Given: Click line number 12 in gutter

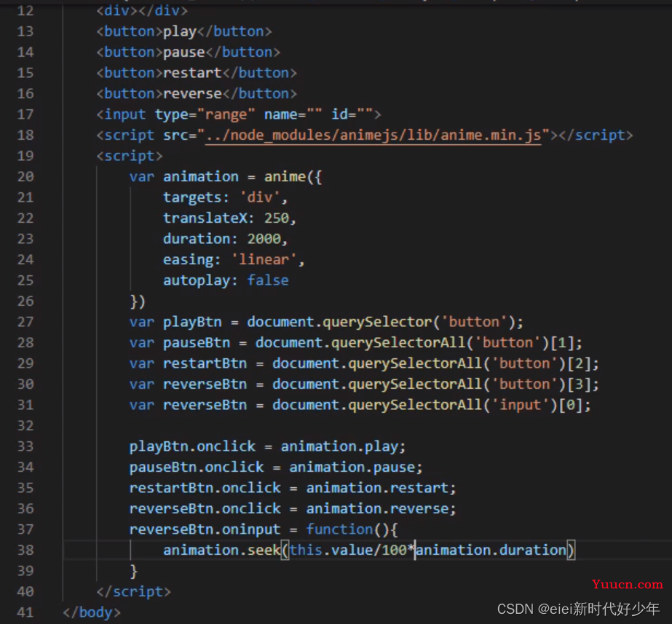Looking at the screenshot, I should (25, 10).
